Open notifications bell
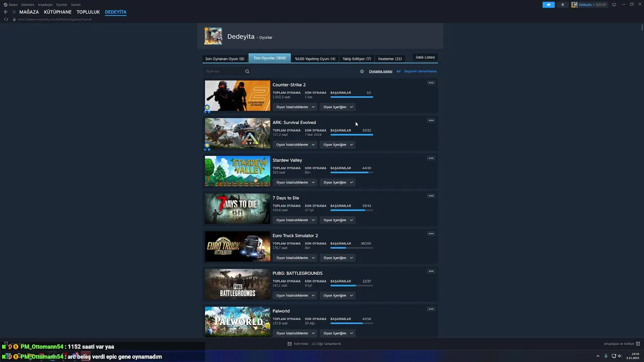 click(562, 5)
